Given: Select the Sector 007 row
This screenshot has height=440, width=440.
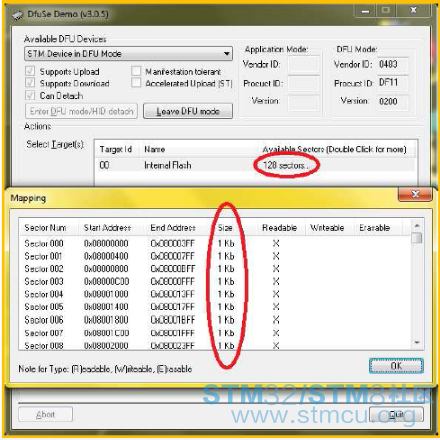Looking at the screenshot, I should [x=215, y=333].
